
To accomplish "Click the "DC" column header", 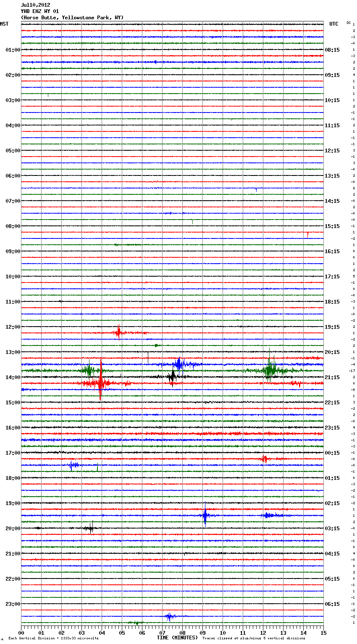I will click(349, 23).
